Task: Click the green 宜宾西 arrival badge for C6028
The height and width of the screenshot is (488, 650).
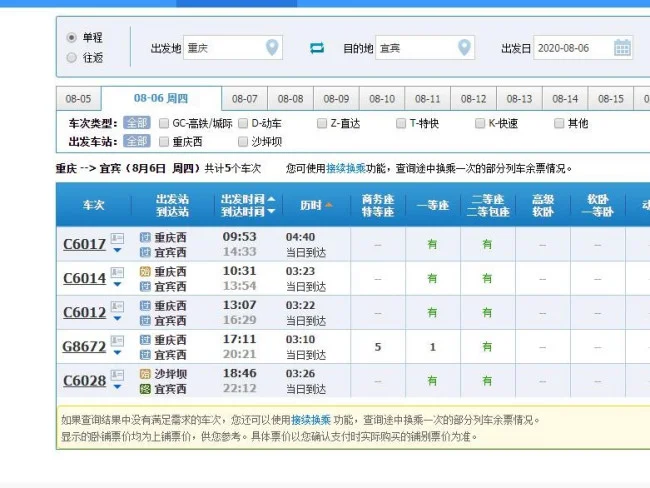Action: [145, 389]
